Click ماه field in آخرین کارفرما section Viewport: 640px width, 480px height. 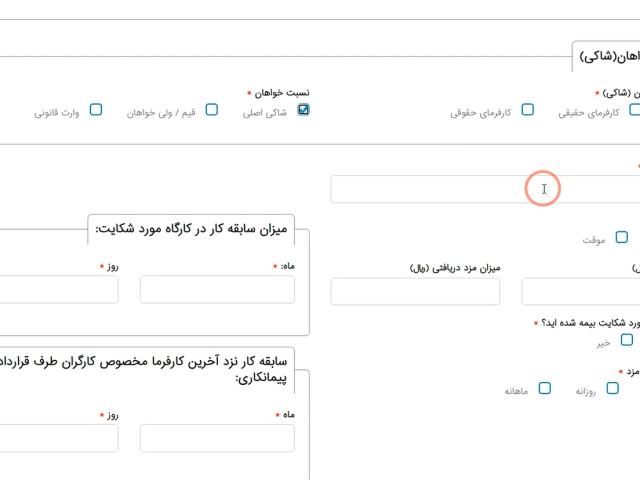[x=217, y=438]
